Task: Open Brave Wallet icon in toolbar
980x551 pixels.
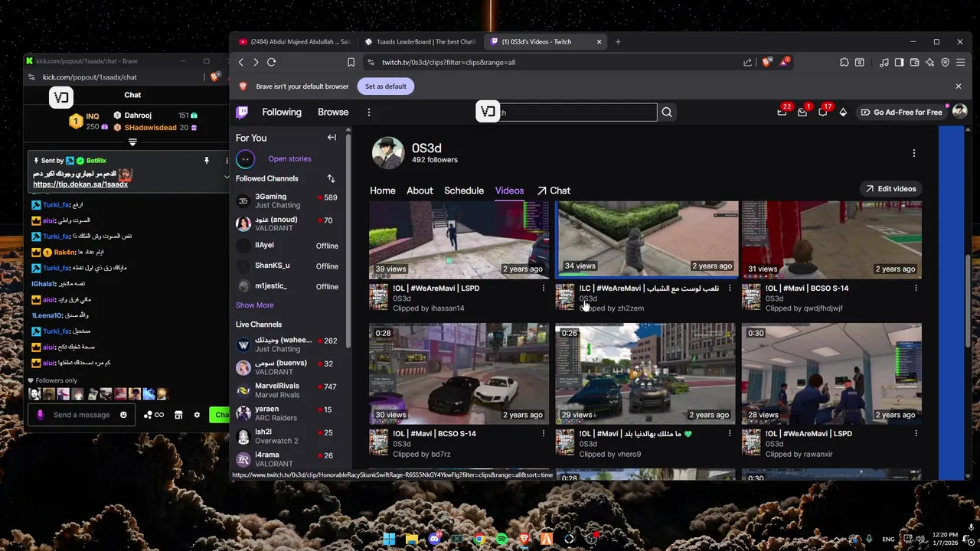Action: pyautogui.click(x=915, y=62)
